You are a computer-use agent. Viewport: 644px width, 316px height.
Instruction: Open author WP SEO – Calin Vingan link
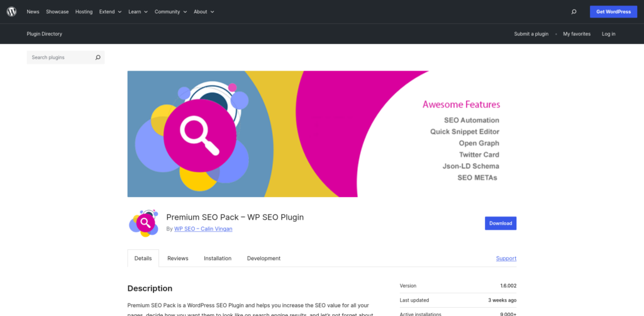click(203, 229)
